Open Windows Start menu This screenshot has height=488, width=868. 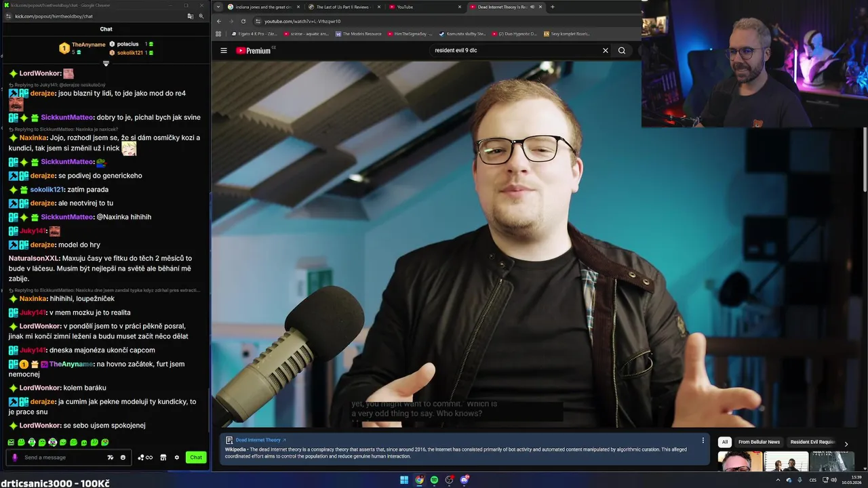tap(404, 480)
